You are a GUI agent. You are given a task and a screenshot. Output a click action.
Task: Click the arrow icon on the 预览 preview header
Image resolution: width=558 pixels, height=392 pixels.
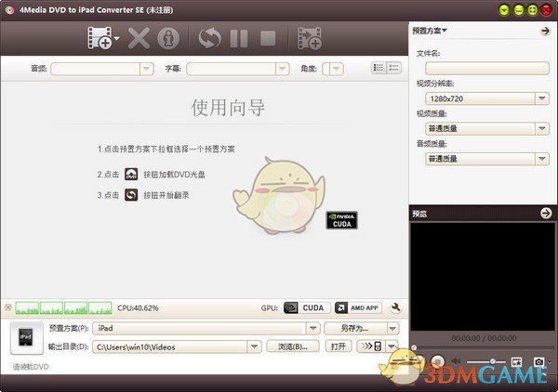point(546,214)
